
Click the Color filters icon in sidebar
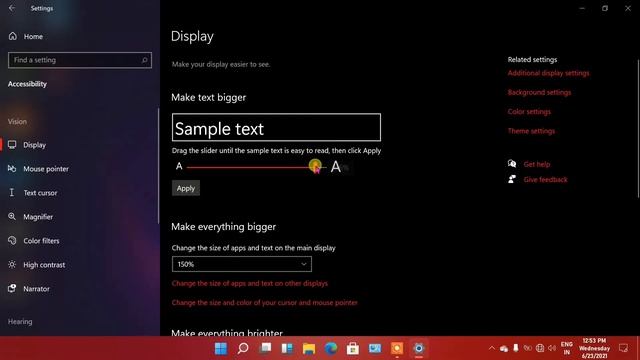12,240
